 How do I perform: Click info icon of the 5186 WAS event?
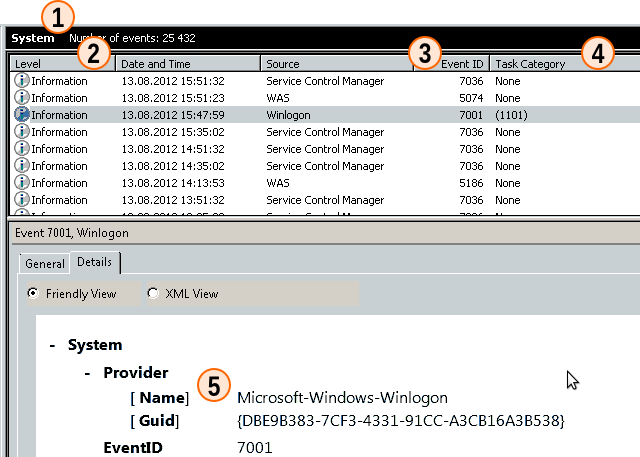point(22,183)
